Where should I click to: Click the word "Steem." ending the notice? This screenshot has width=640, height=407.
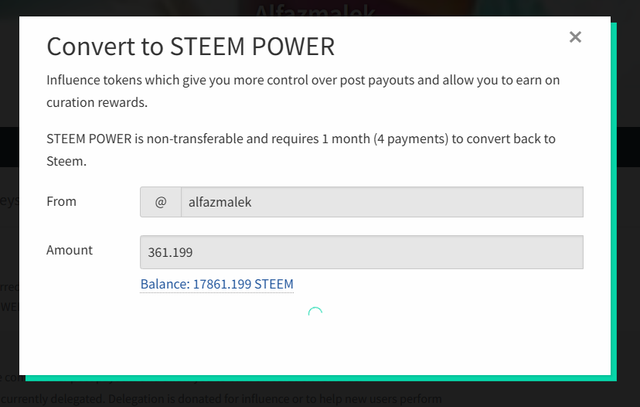coord(68,160)
